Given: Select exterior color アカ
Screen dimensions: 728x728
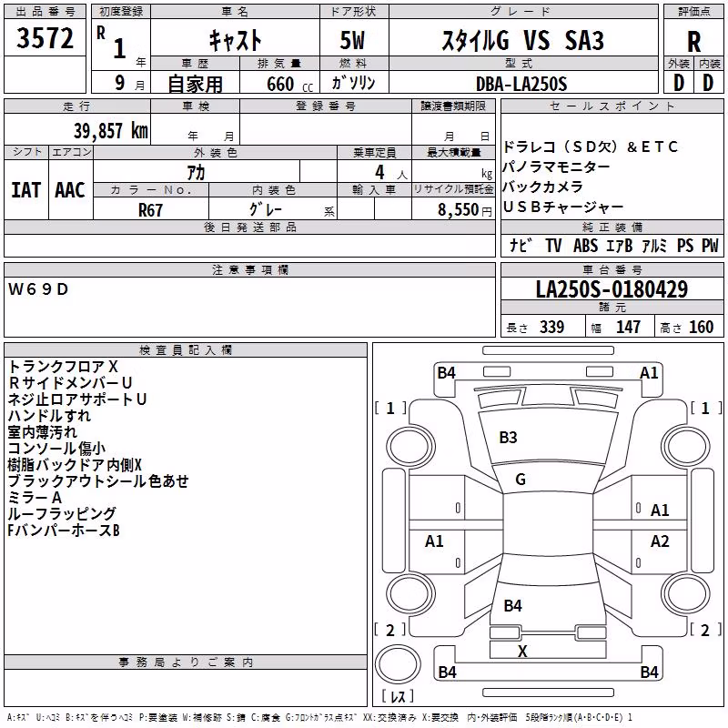Looking at the screenshot, I should pos(196,173).
